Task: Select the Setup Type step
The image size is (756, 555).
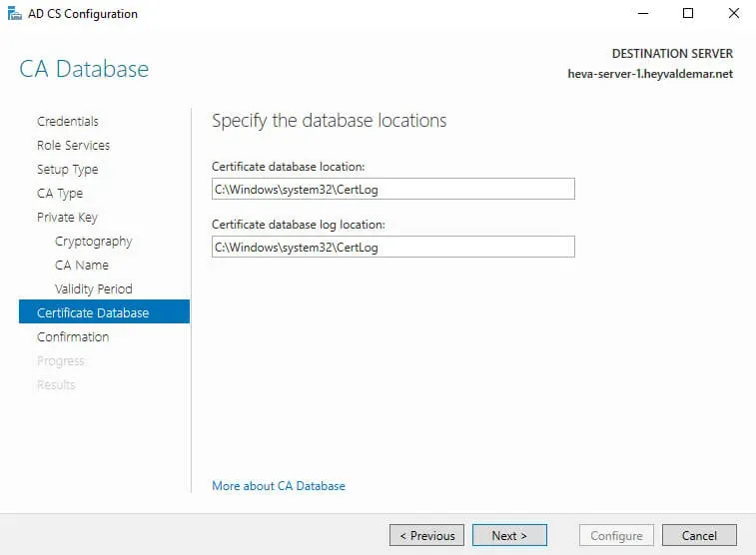Action: pos(68,170)
